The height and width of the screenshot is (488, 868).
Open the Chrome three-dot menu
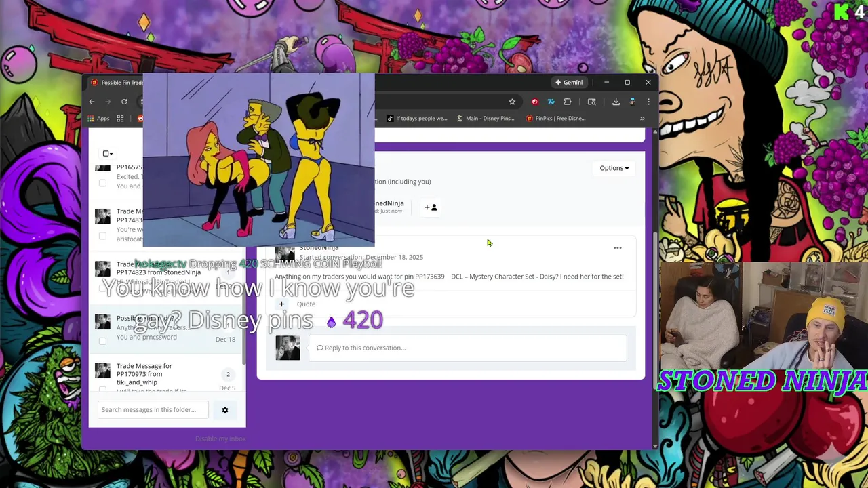click(648, 102)
